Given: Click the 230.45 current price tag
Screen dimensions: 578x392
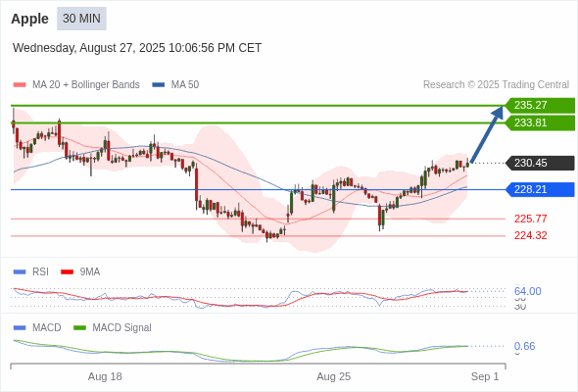Looking at the screenshot, I should coord(540,163).
